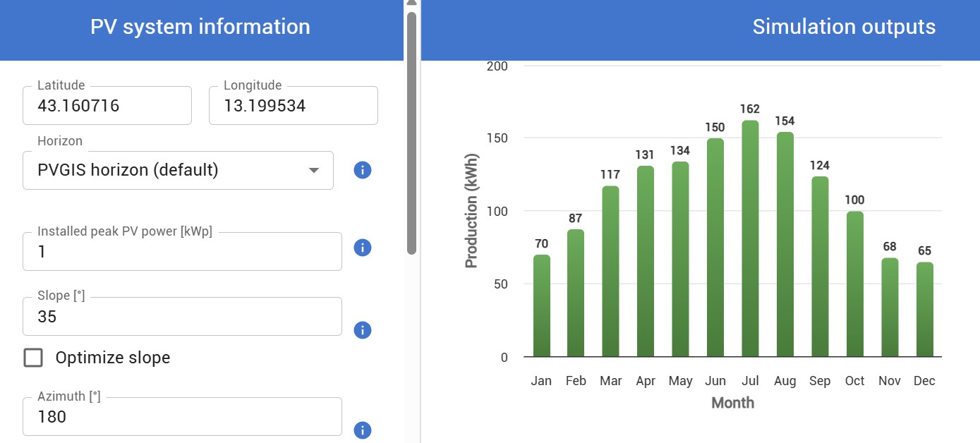Click the Latitude input field
The height and width of the screenshot is (443, 980).
[107, 106]
